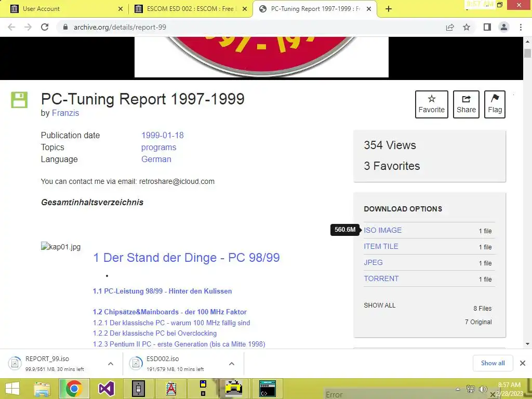Download the ITEM TILE file
This screenshot has height=399, width=532.
coord(381,246)
